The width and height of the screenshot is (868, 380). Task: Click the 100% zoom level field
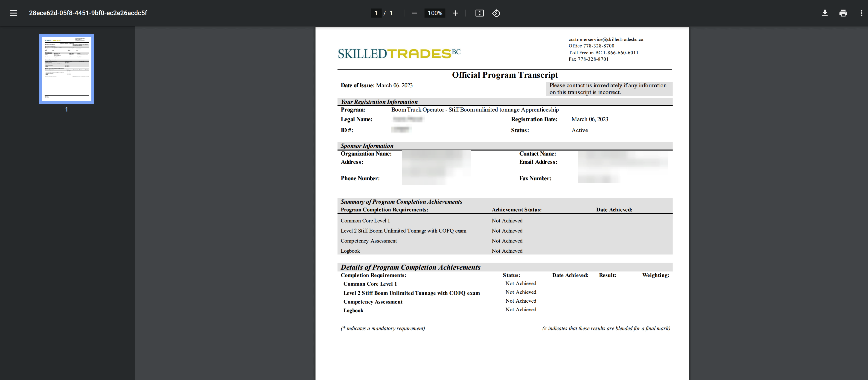[435, 13]
